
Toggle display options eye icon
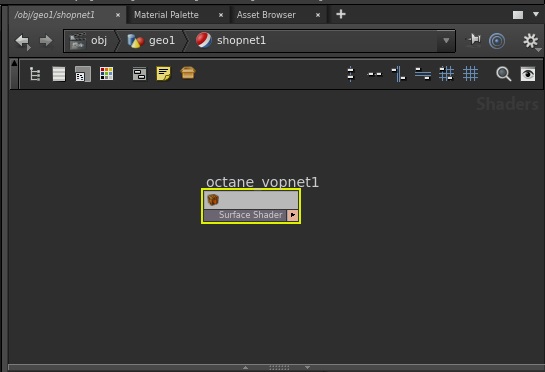click(528, 74)
